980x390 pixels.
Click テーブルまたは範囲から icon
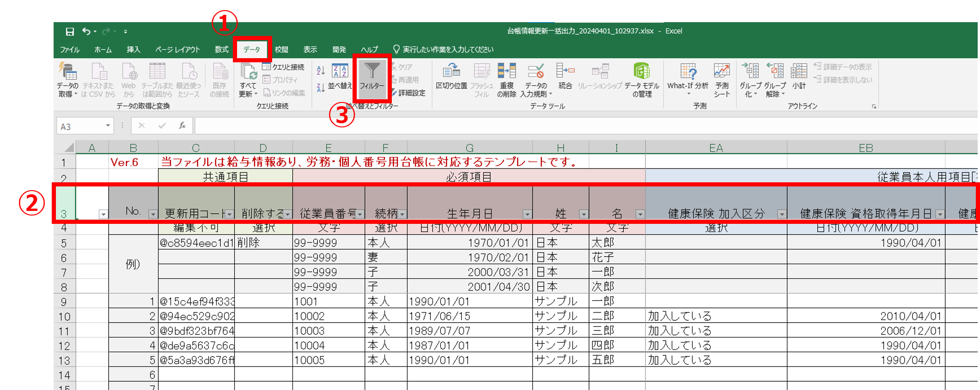(157, 80)
